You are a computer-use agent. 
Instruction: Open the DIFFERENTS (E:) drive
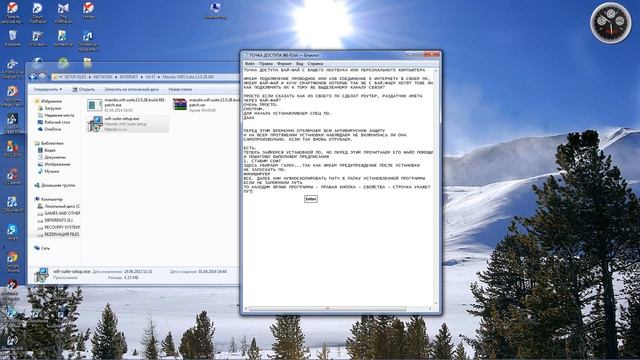tap(55, 220)
